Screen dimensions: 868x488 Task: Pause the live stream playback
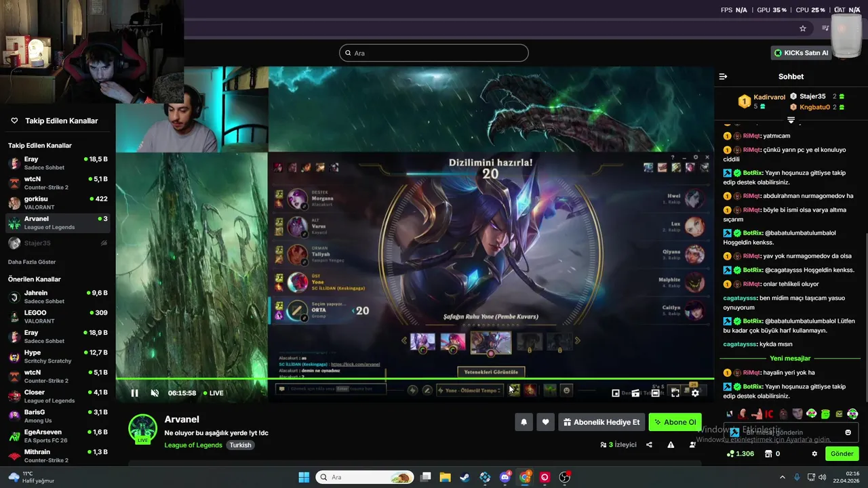click(134, 393)
